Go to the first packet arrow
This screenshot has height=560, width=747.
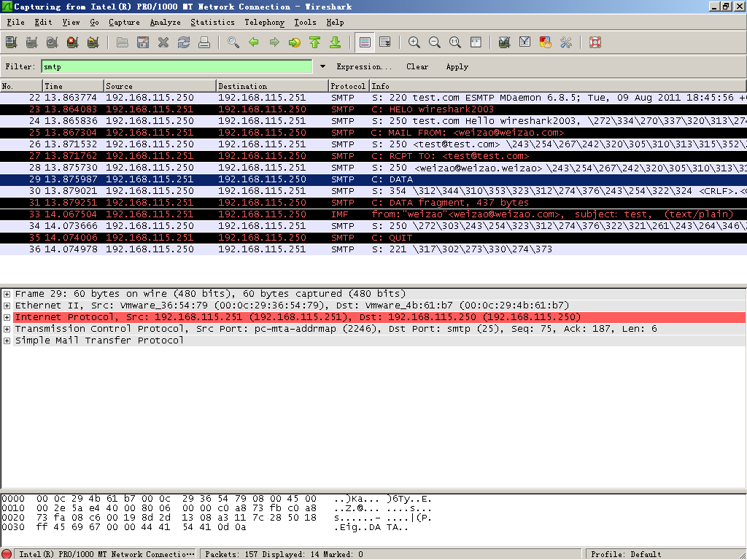(x=314, y=42)
